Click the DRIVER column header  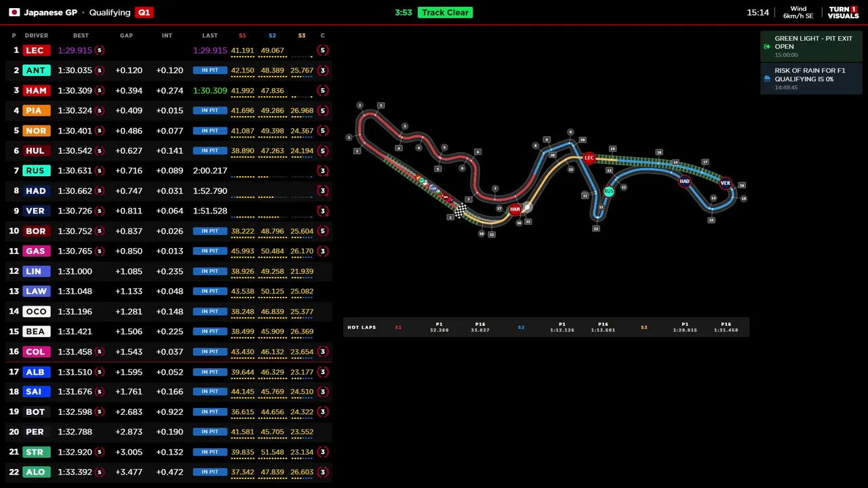[x=37, y=35]
